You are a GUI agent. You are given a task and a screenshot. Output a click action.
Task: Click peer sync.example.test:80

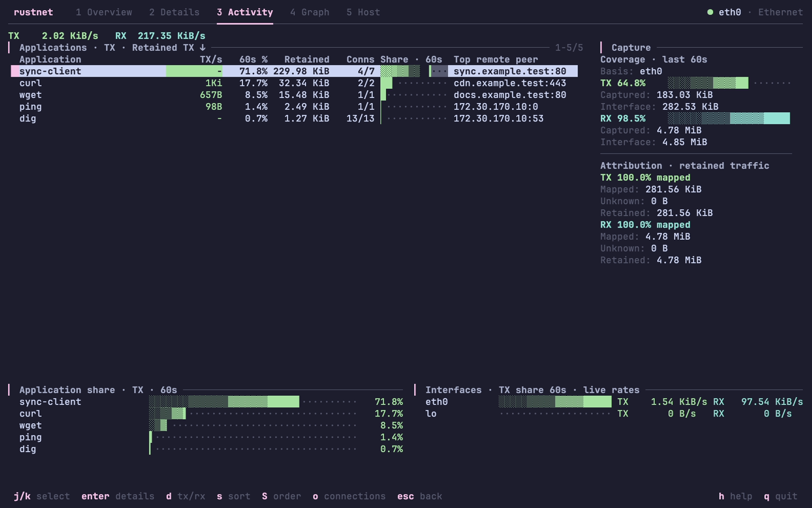510,71
